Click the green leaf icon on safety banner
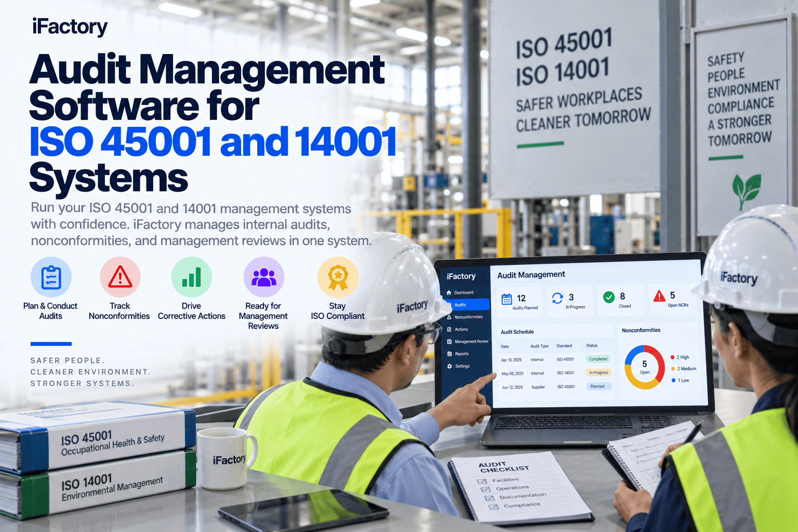The width and height of the screenshot is (798, 532). [x=747, y=191]
